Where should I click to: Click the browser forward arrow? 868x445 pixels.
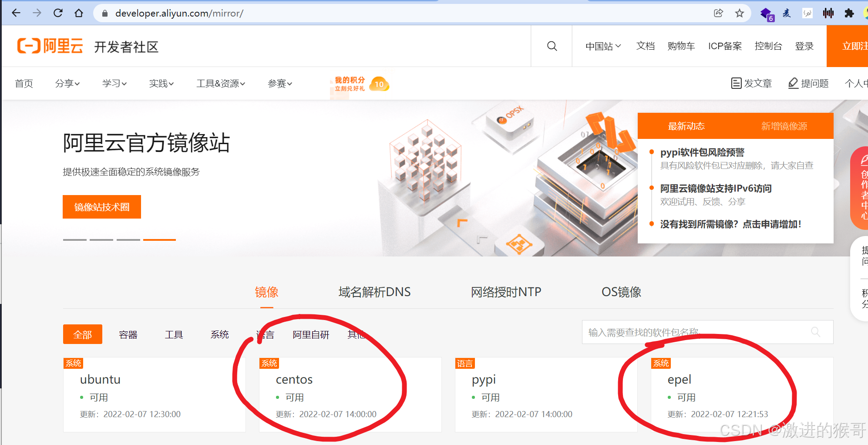[x=37, y=13]
